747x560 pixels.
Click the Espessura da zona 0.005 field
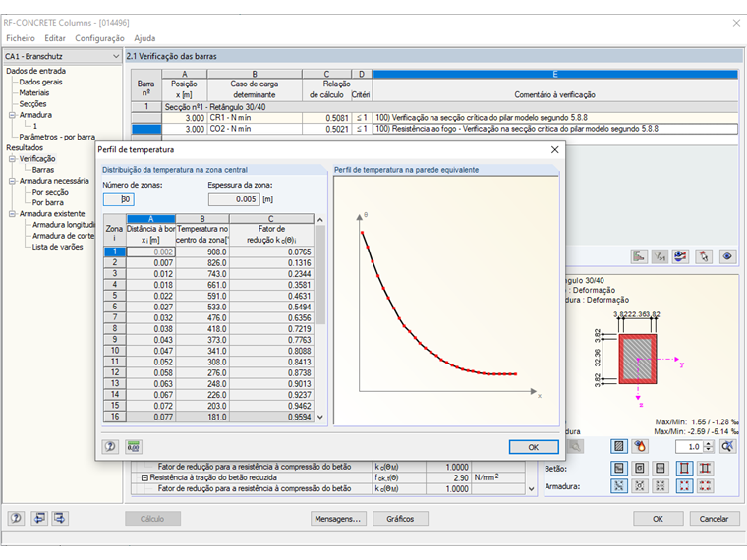coord(234,199)
